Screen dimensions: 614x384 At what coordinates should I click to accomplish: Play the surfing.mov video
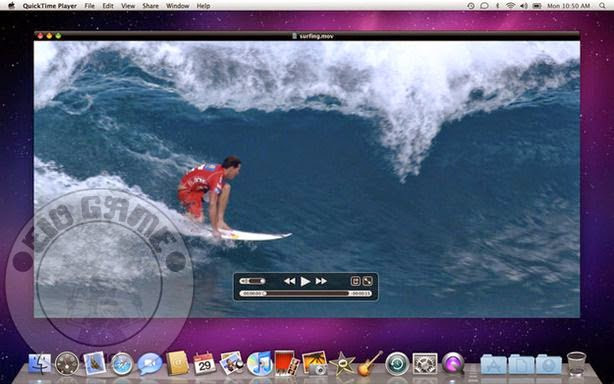(x=305, y=281)
